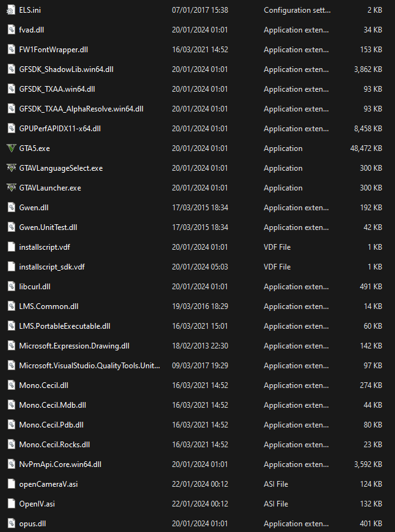Select the LMS.PortableExecutable.dll entry
The height and width of the screenshot is (532, 395).
click(64, 326)
